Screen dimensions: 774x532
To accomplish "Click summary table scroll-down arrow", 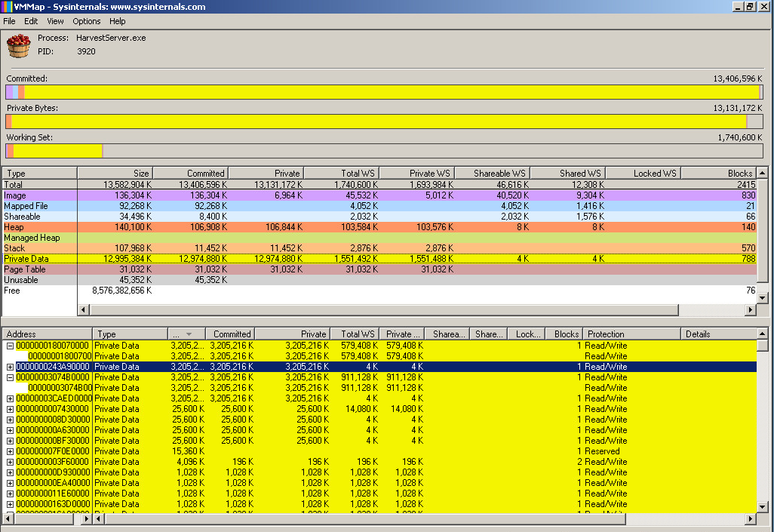I will coord(763,298).
